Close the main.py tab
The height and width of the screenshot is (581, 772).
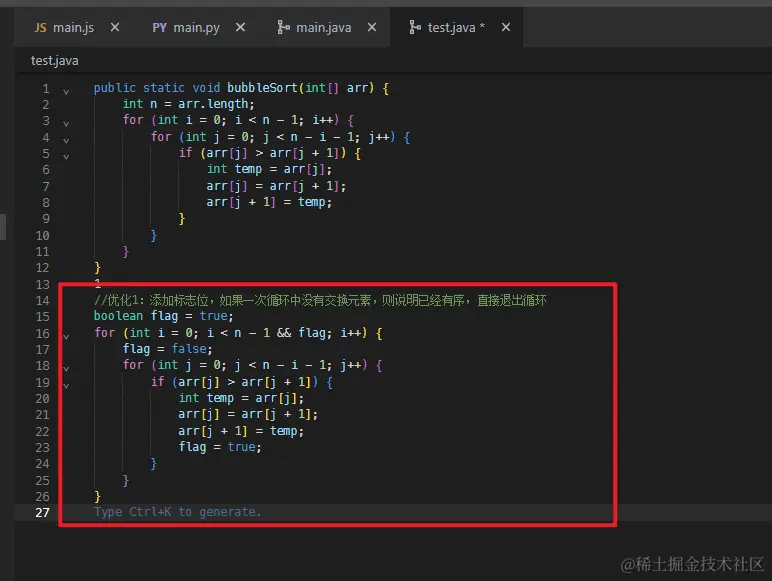[x=240, y=28]
